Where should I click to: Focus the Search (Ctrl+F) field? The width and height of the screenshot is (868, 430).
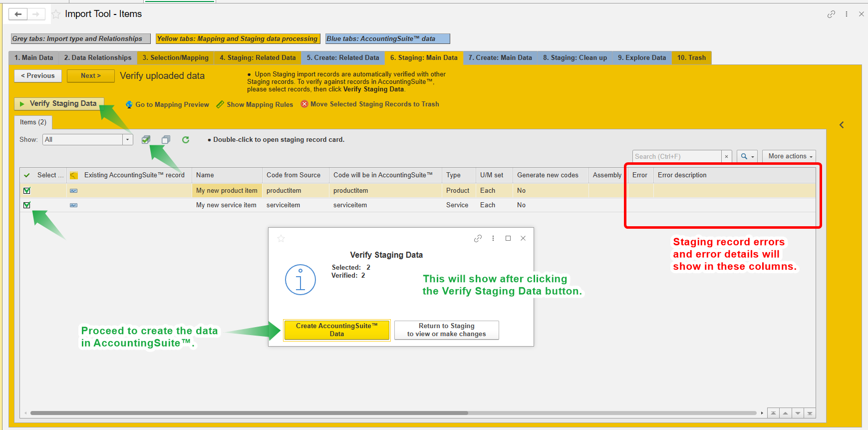tap(677, 156)
